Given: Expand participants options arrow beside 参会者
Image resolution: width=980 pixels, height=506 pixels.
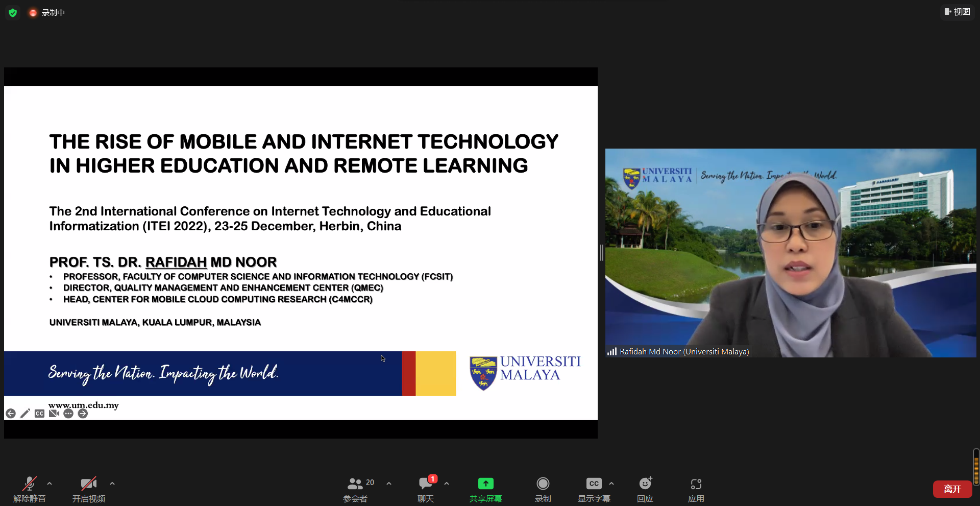Looking at the screenshot, I should (389, 483).
